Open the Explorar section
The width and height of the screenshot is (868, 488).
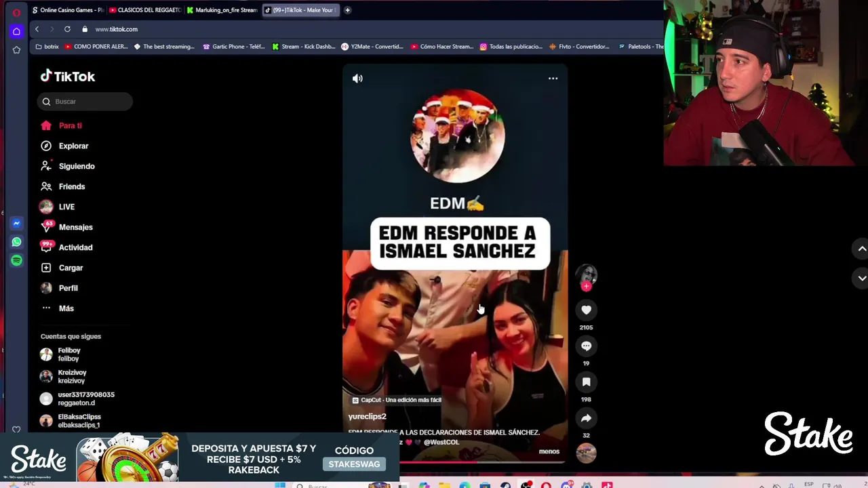(64, 146)
